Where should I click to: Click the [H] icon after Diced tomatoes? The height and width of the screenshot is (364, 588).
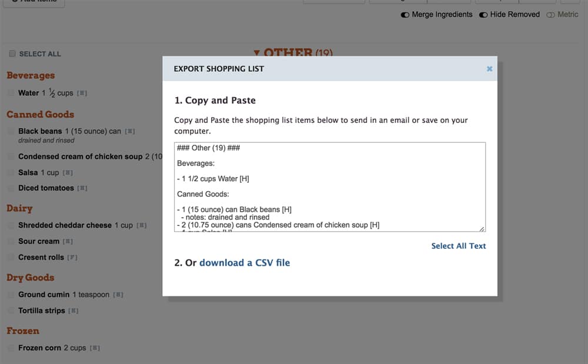(82, 188)
